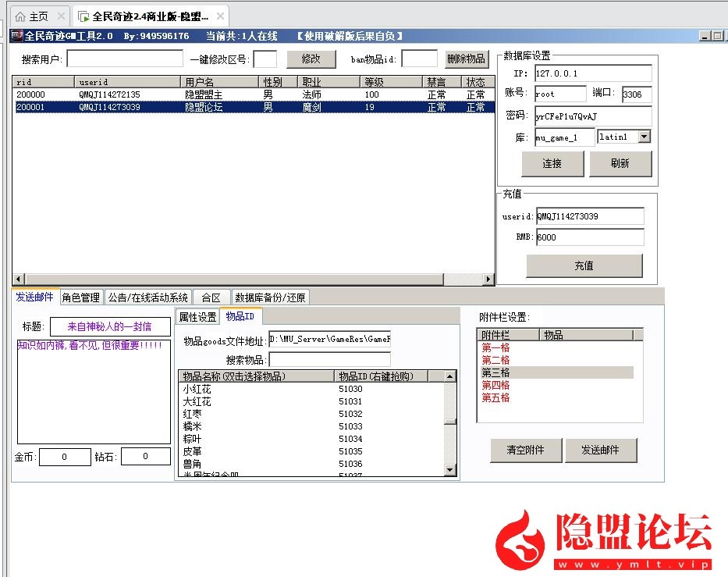
Task: Click the mail 标题 title field
Action: point(110,326)
